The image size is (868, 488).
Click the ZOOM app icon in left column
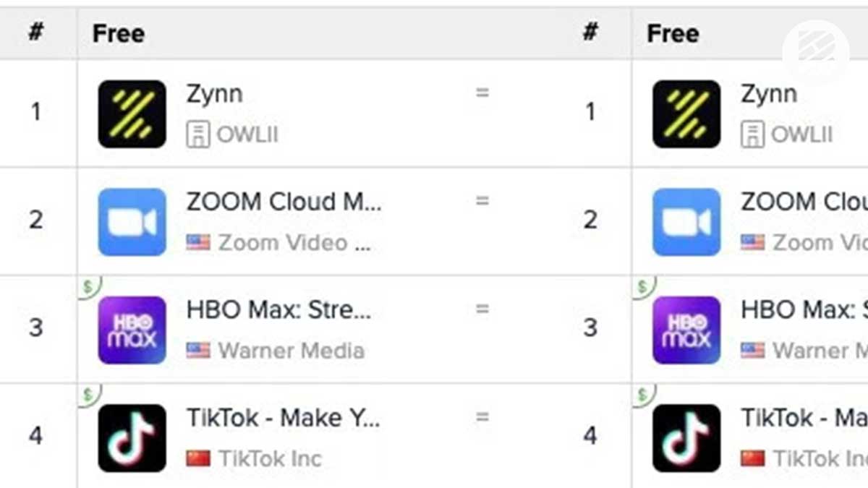132,222
